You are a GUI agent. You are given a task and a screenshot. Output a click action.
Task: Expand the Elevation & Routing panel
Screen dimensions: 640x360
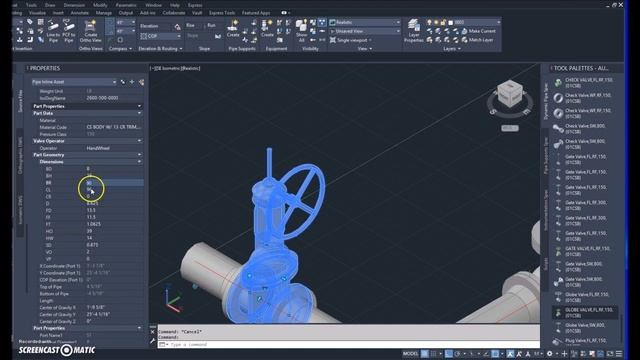(x=160, y=49)
